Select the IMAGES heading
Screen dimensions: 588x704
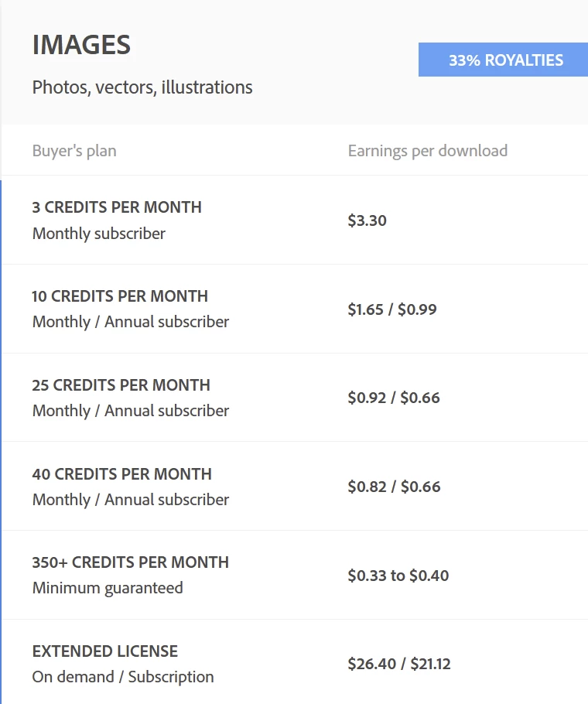click(x=81, y=45)
